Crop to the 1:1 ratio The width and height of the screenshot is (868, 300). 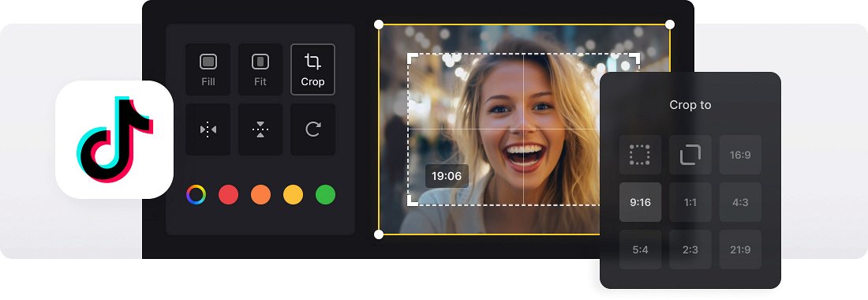pos(690,203)
